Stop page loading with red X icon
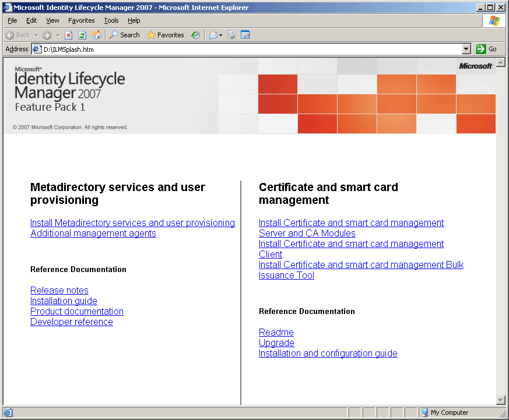This screenshot has height=420, width=509. pos(68,35)
